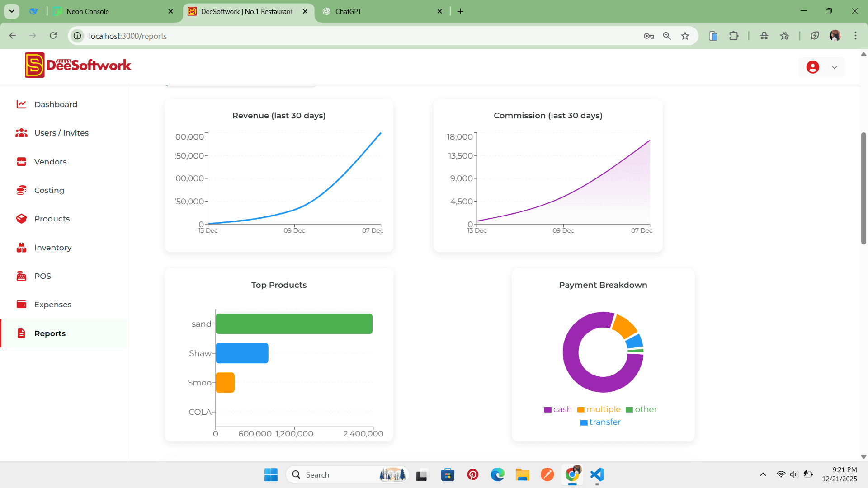The width and height of the screenshot is (868, 488).
Task: Click the Expenses wallet icon
Action: click(x=21, y=305)
